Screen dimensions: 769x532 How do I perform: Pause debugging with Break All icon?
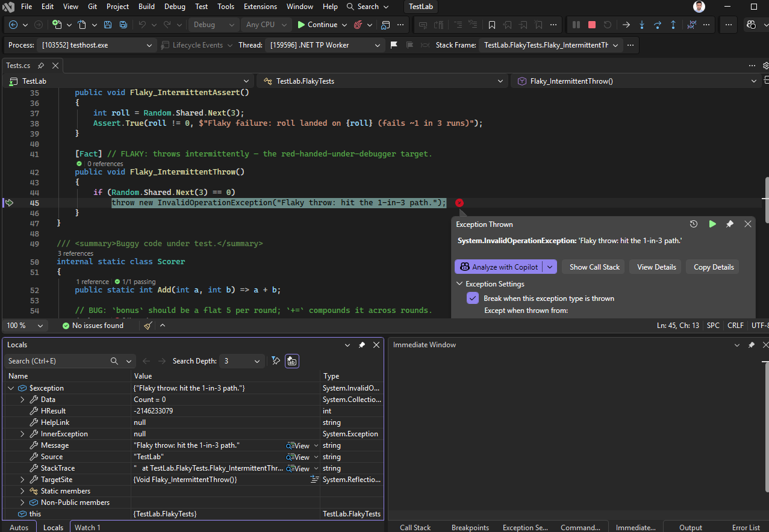[x=576, y=25]
